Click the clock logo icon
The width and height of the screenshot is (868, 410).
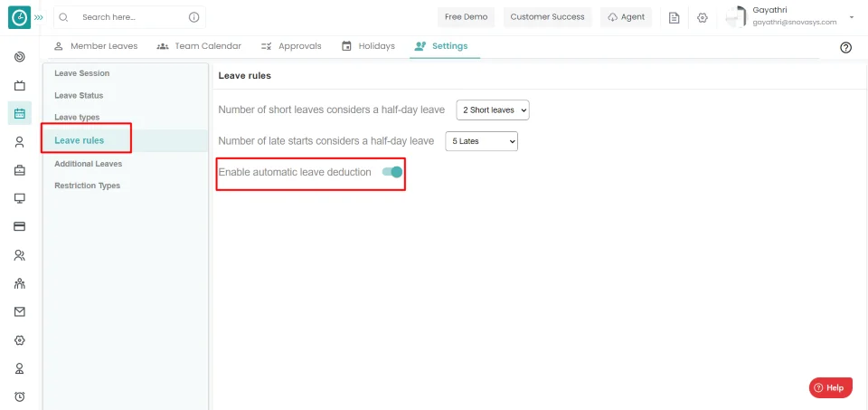coord(19,18)
